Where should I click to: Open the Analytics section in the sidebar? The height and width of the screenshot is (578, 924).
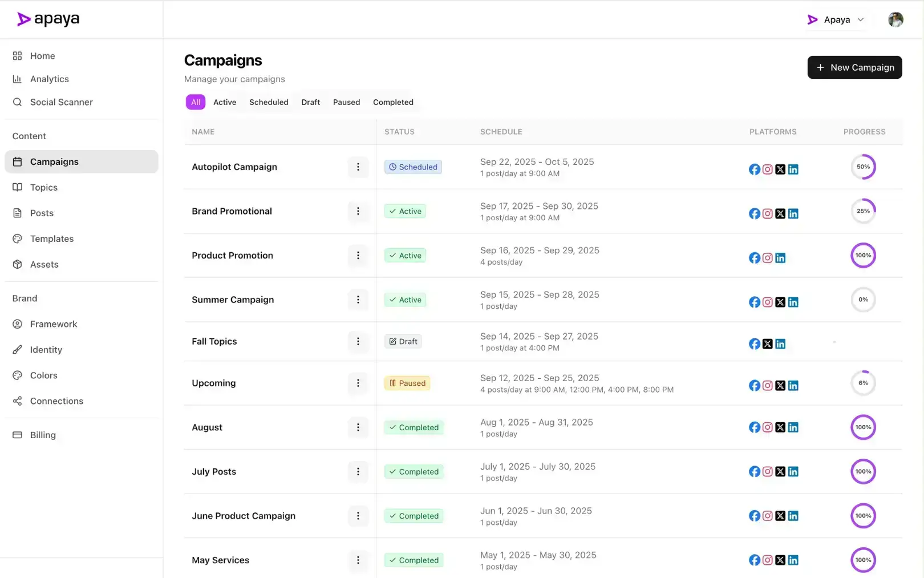[x=49, y=79]
